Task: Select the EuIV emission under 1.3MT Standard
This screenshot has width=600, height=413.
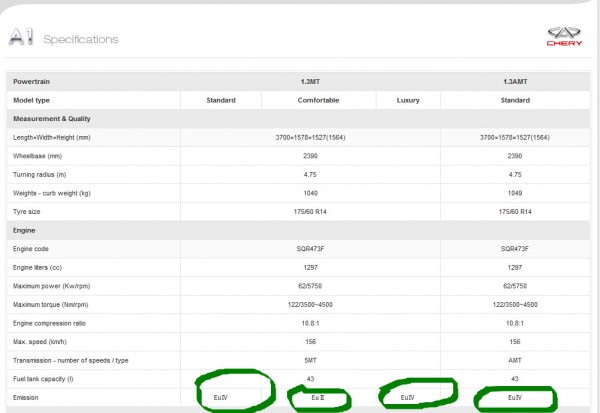Action: point(220,398)
